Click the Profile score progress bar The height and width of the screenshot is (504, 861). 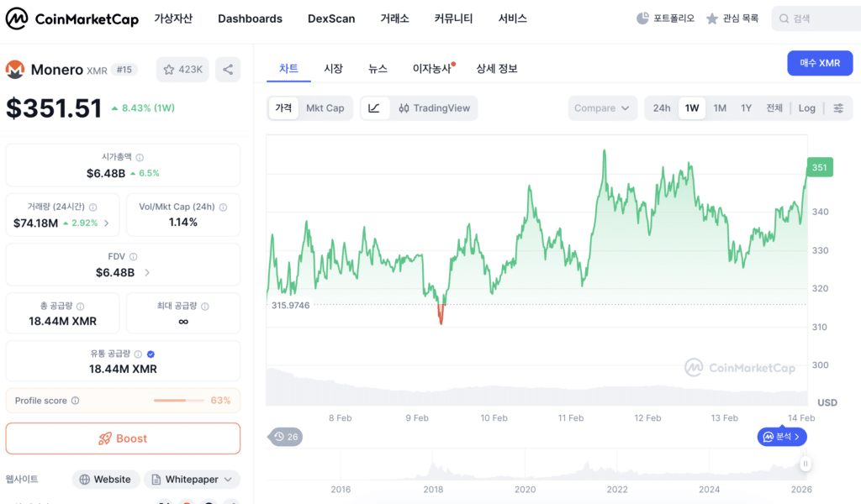coord(178,401)
